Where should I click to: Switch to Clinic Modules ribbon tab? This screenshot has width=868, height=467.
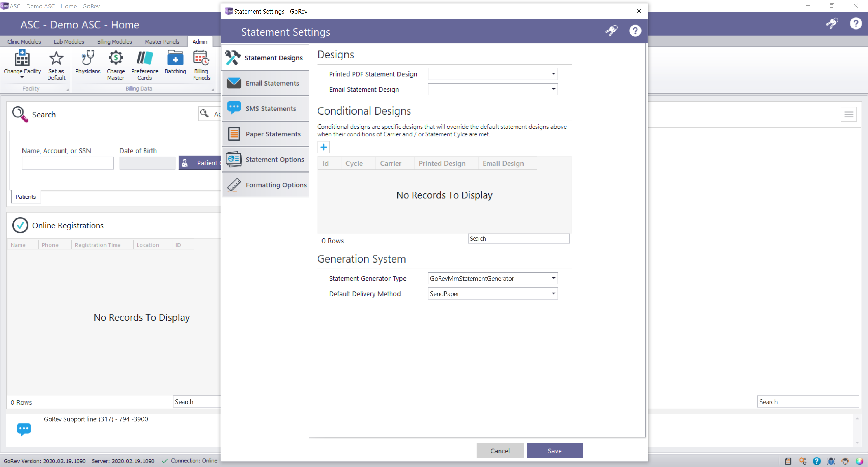point(24,41)
